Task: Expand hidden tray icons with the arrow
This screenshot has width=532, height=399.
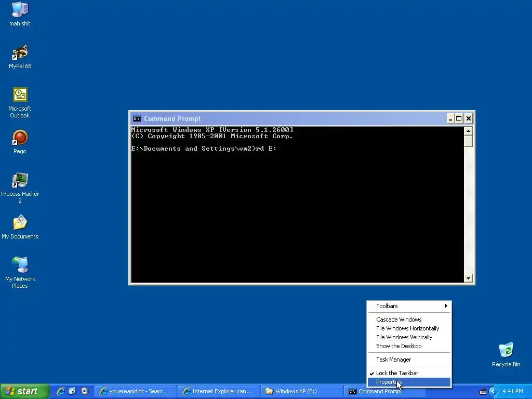Action: click(494, 392)
